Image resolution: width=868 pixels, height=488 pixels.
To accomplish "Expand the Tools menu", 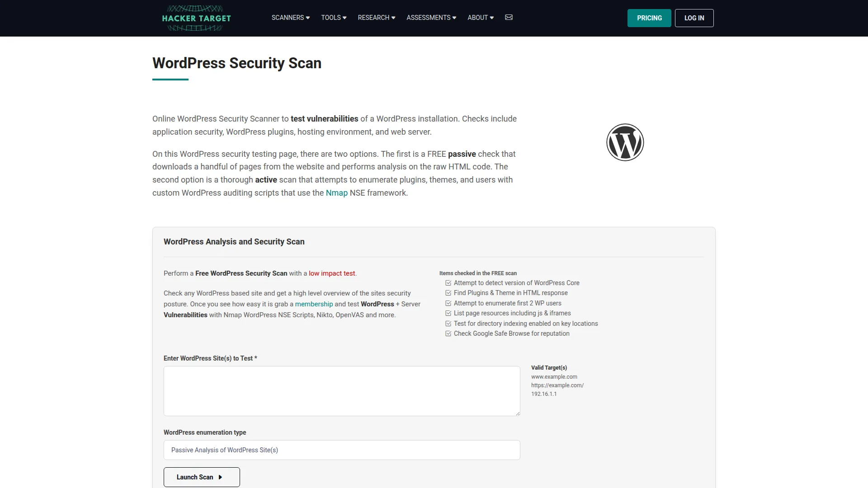I will pos(334,18).
